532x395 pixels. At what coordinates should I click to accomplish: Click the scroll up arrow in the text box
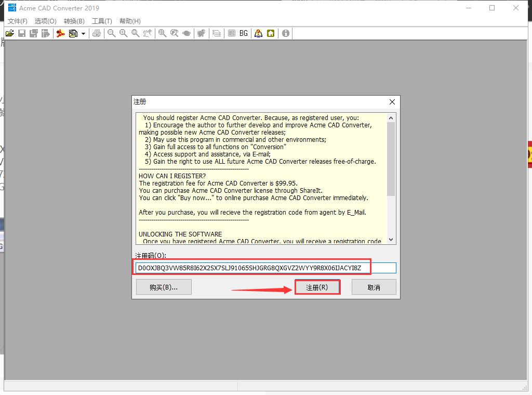[391, 118]
